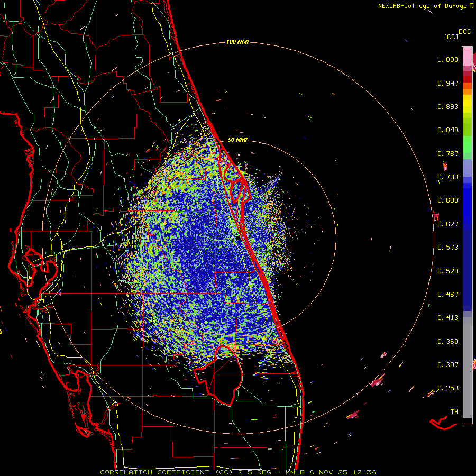Select the 0.893 scale value

(x=448, y=106)
